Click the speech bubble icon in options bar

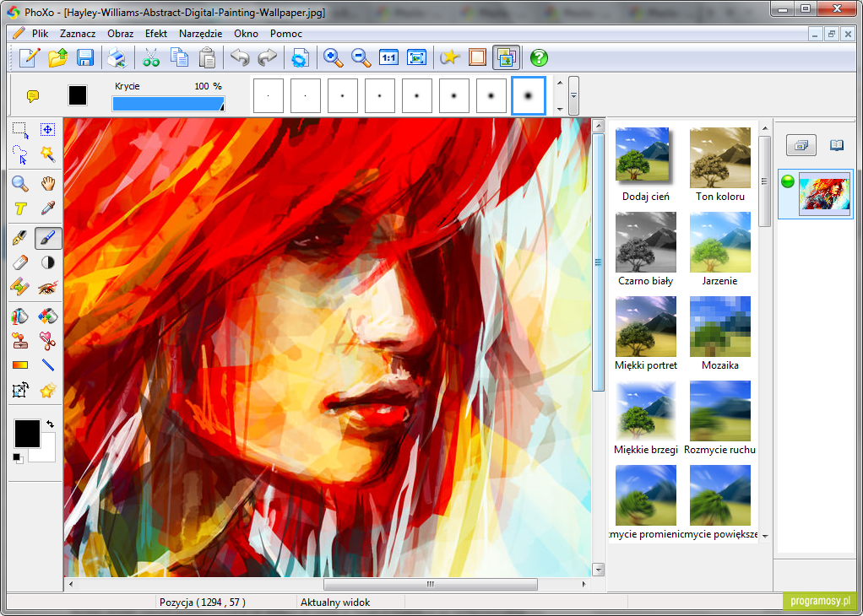pyautogui.click(x=33, y=97)
